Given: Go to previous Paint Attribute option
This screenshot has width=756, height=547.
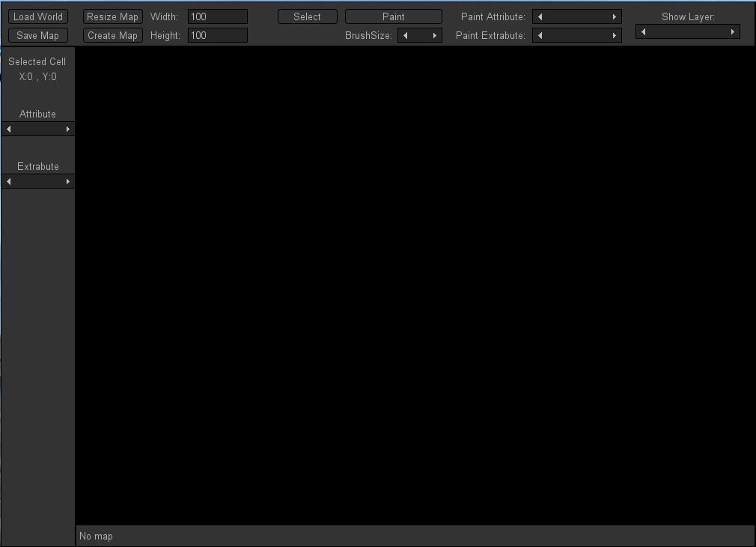Looking at the screenshot, I should pos(540,16).
